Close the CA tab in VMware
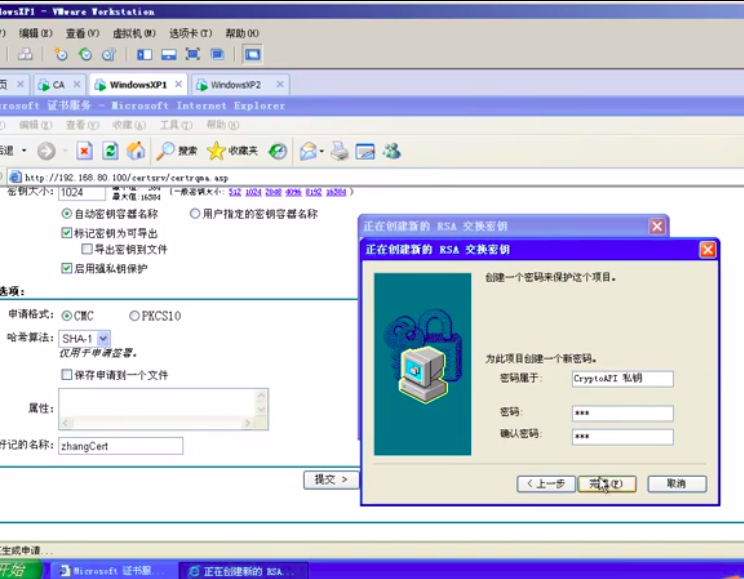Viewport: 744px width, 579px height. click(x=76, y=84)
